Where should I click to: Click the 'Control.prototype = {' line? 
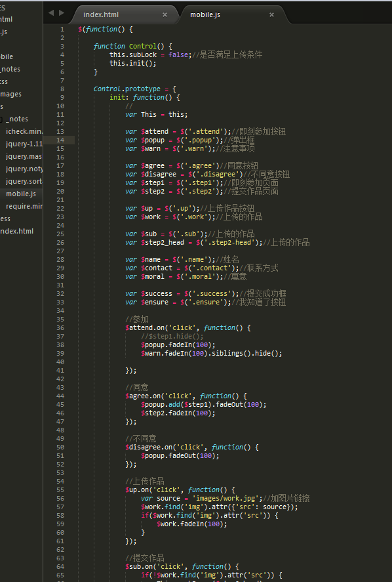click(x=134, y=89)
